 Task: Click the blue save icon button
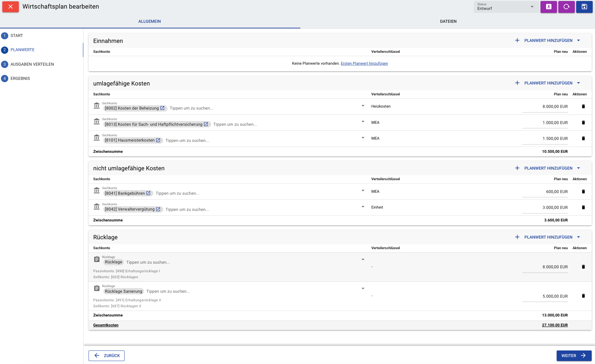(584, 7)
